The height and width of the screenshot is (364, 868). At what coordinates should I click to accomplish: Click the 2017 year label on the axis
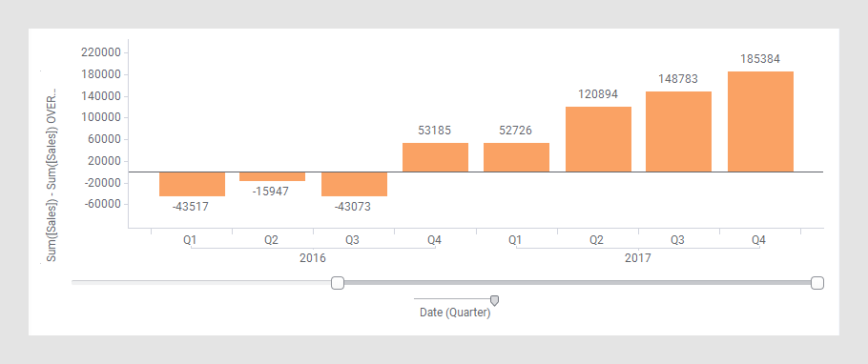pos(638,258)
